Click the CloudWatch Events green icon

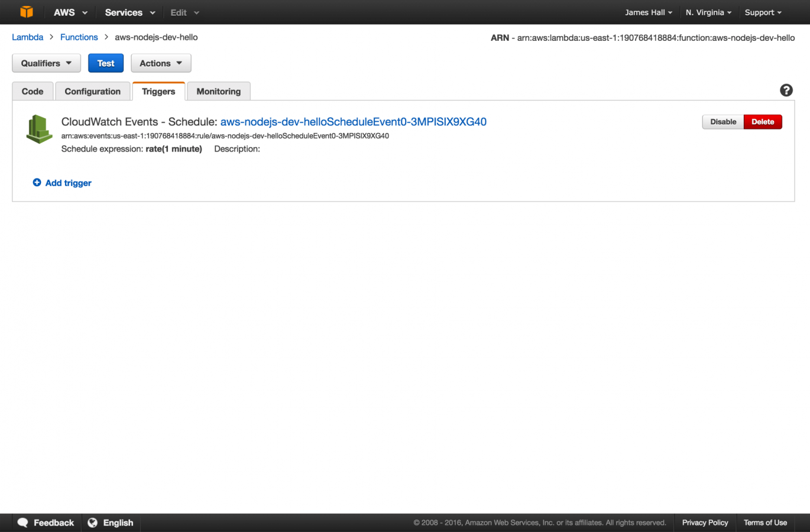pos(39,129)
